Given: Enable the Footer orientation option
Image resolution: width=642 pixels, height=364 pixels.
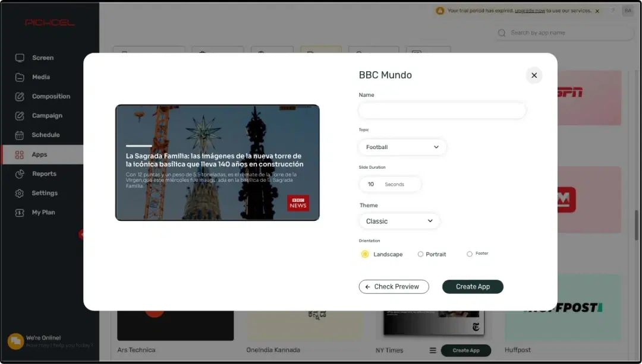Looking at the screenshot, I should point(469,254).
